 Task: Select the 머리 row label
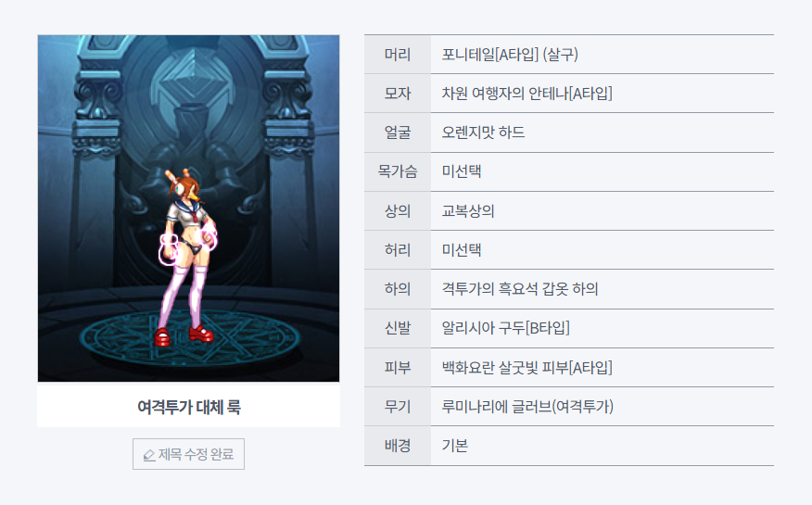click(398, 55)
